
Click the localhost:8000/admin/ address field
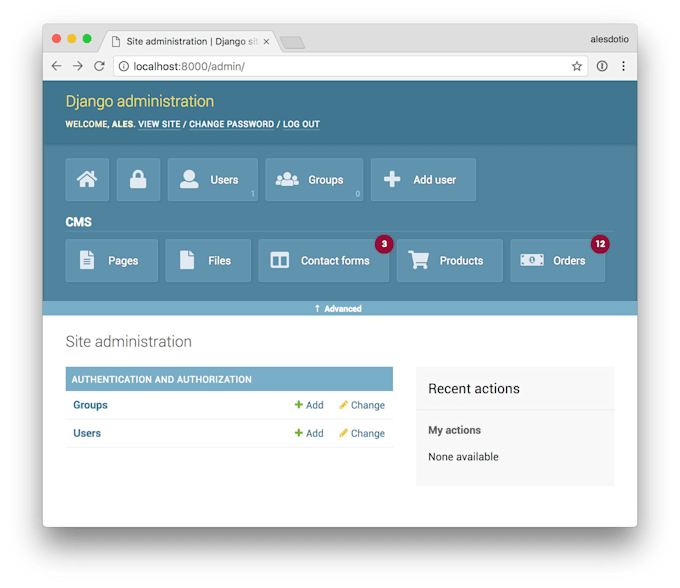click(350, 66)
